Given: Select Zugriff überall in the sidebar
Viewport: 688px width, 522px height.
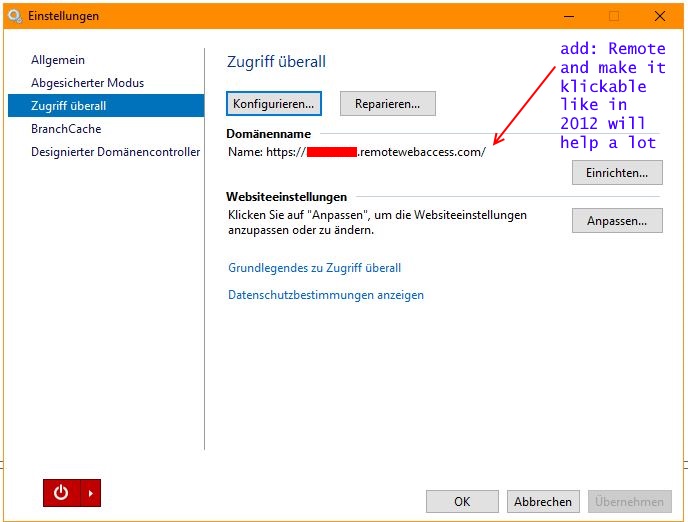Looking at the screenshot, I should pyautogui.click(x=68, y=106).
